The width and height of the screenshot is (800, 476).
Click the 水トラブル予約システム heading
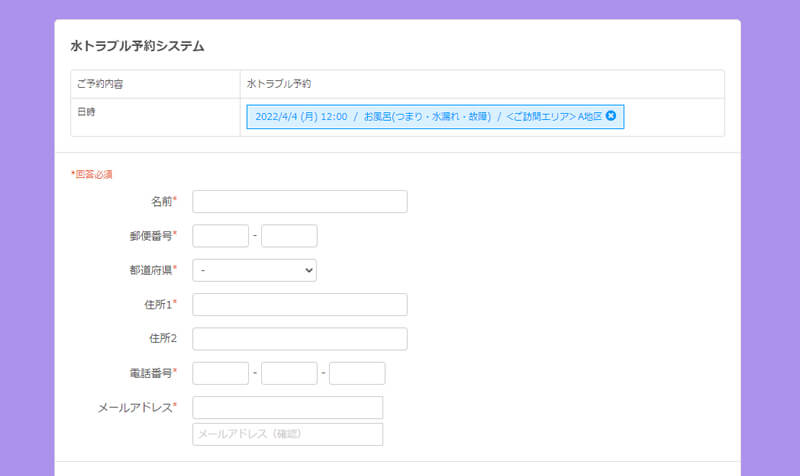pos(137,46)
